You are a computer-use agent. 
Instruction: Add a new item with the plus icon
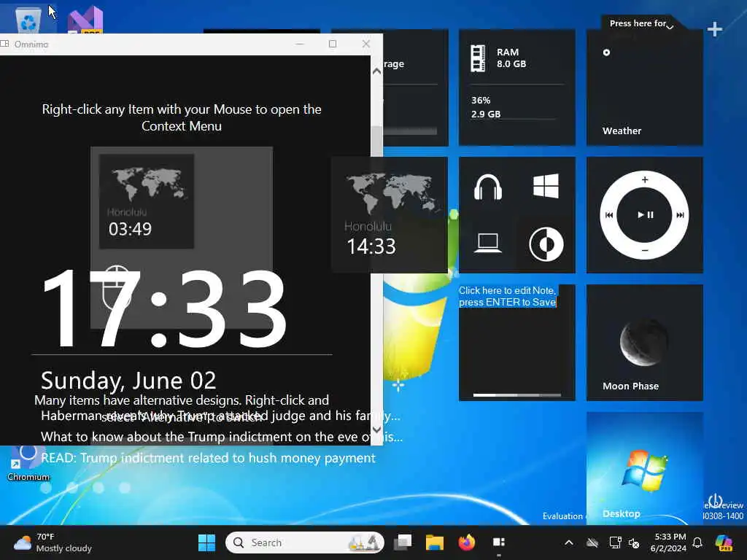715,29
